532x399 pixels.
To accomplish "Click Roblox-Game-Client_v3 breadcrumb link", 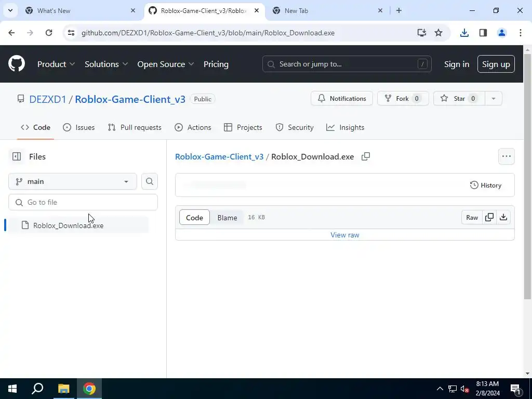I will 219,157.
